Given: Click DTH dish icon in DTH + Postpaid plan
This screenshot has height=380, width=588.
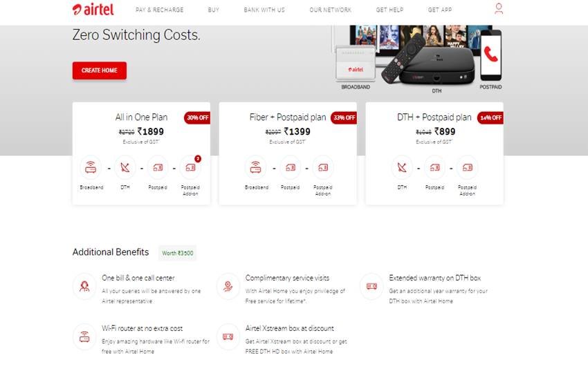Looking at the screenshot, I should tap(402, 167).
